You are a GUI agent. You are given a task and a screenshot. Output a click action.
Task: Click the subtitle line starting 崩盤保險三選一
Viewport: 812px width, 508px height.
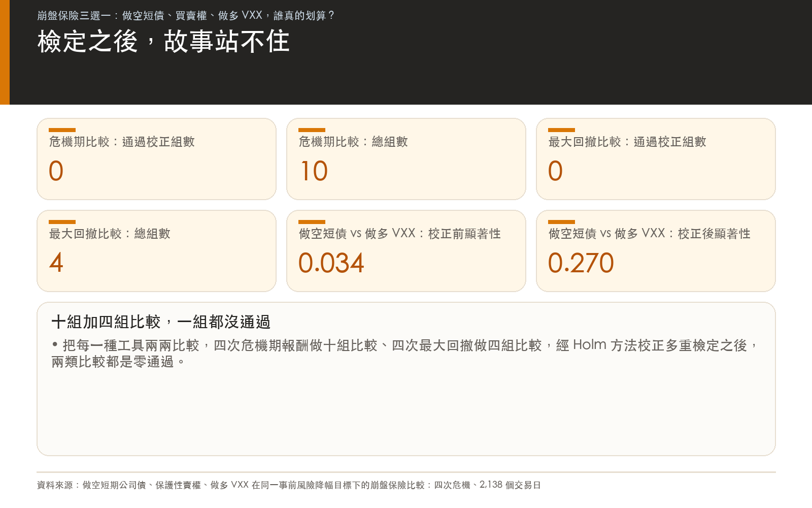click(186, 15)
